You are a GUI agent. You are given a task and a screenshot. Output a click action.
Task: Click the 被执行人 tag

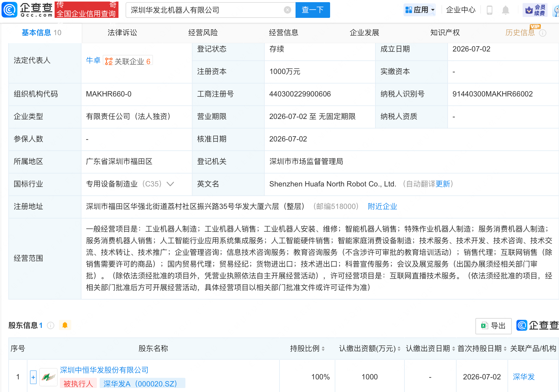[x=78, y=383]
